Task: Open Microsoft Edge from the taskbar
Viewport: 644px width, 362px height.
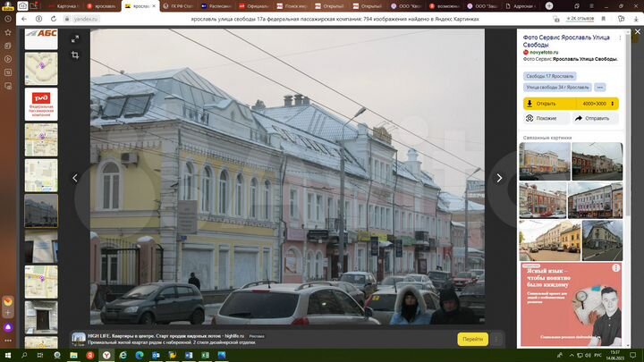Action: (x=140, y=355)
